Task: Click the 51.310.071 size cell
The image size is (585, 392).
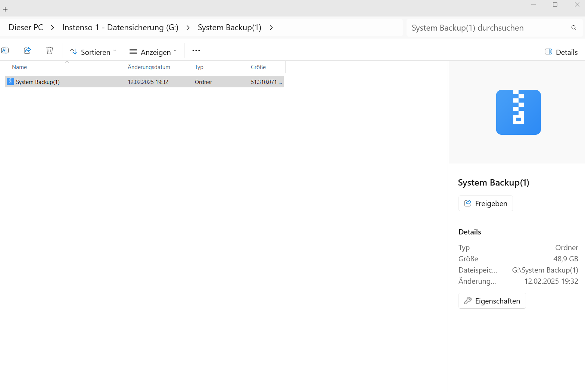Action: [266, 82]
